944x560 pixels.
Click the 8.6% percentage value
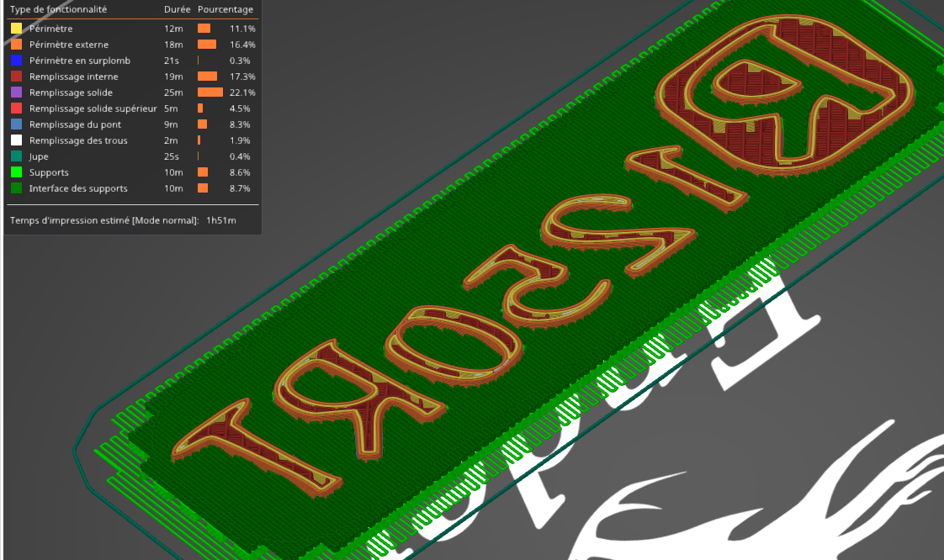point(240,172)
